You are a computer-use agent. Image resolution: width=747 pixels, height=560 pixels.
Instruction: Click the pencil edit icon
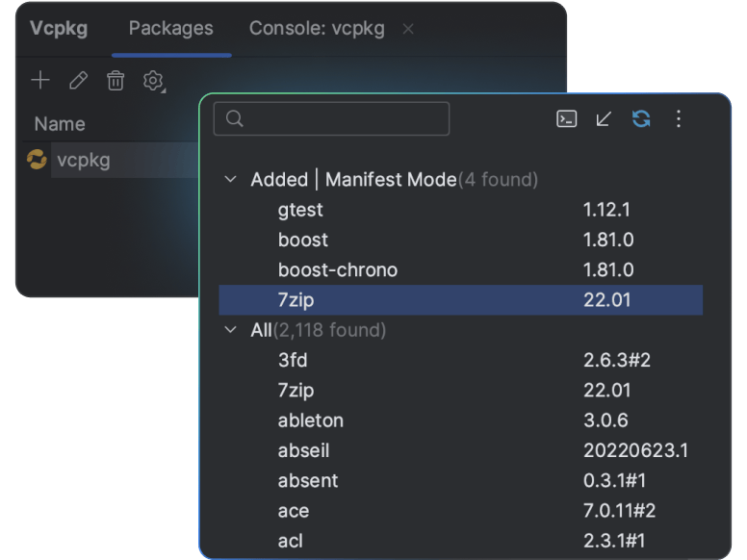(78, 81)
